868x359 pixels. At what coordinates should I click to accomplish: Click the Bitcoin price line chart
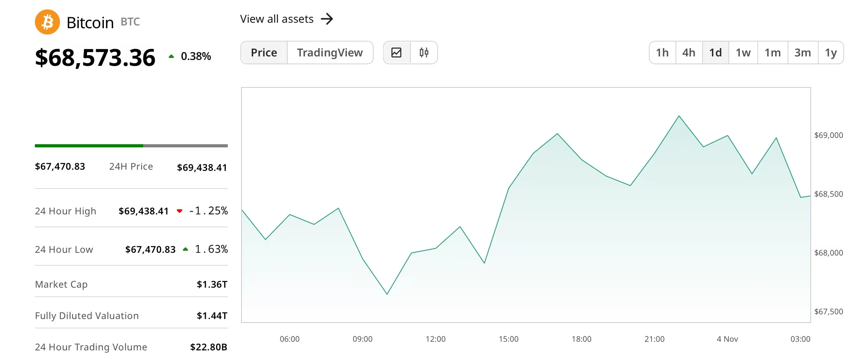point(526,205)
